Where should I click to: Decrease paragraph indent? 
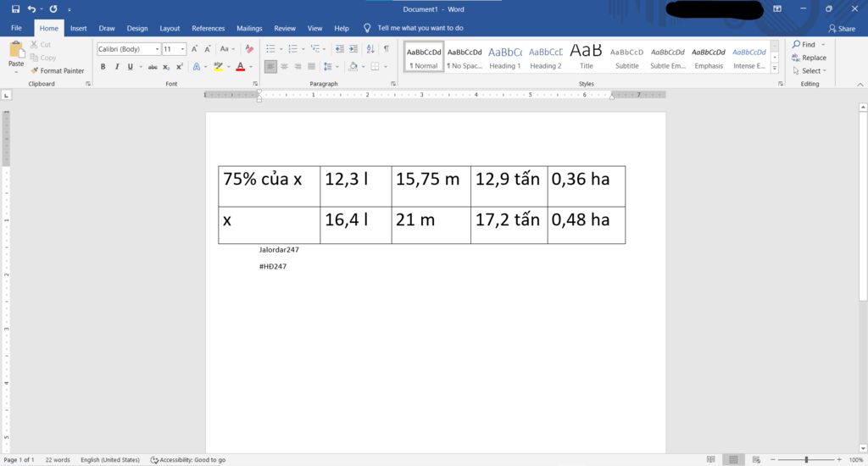tap(340, 48)
